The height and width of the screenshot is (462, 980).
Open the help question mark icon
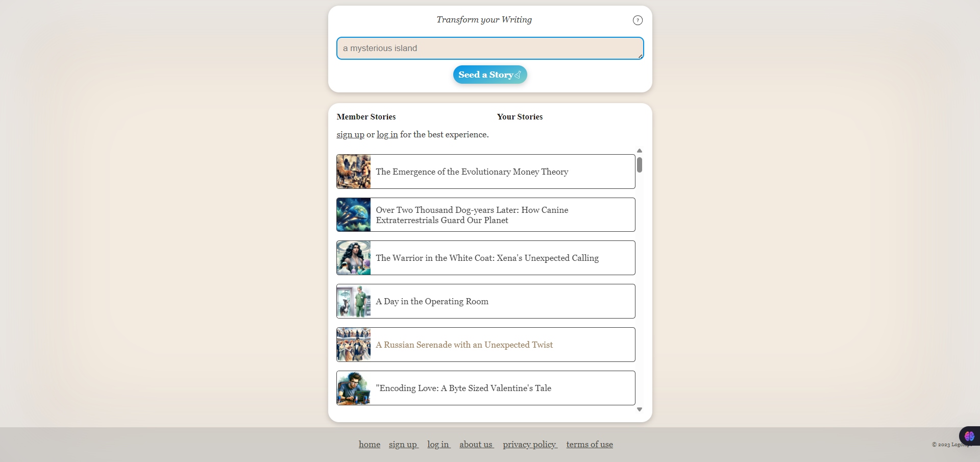(638, 20)
